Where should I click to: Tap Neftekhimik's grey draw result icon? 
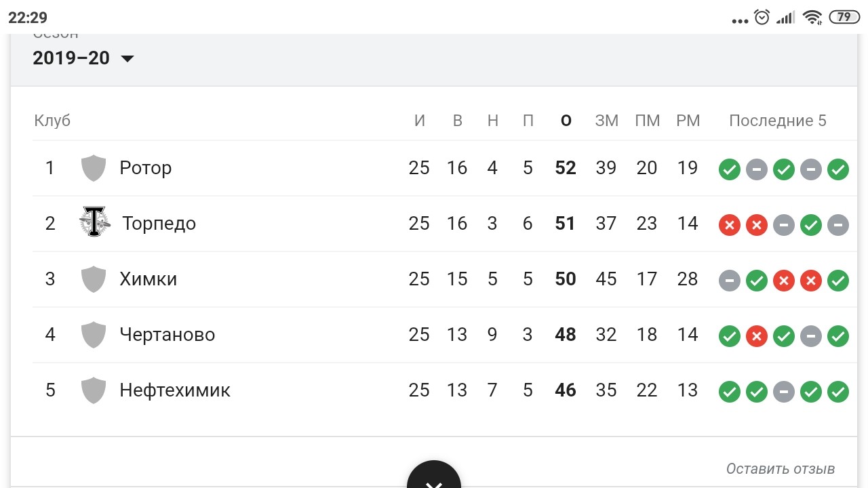point(784,392)
